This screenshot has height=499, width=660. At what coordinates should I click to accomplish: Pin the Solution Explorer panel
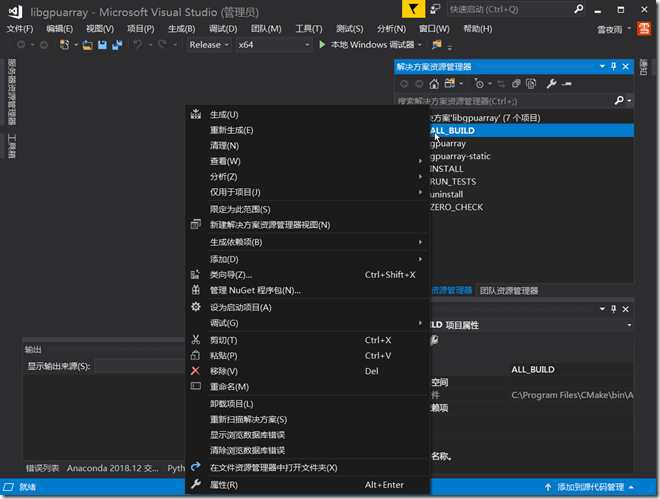614,66
